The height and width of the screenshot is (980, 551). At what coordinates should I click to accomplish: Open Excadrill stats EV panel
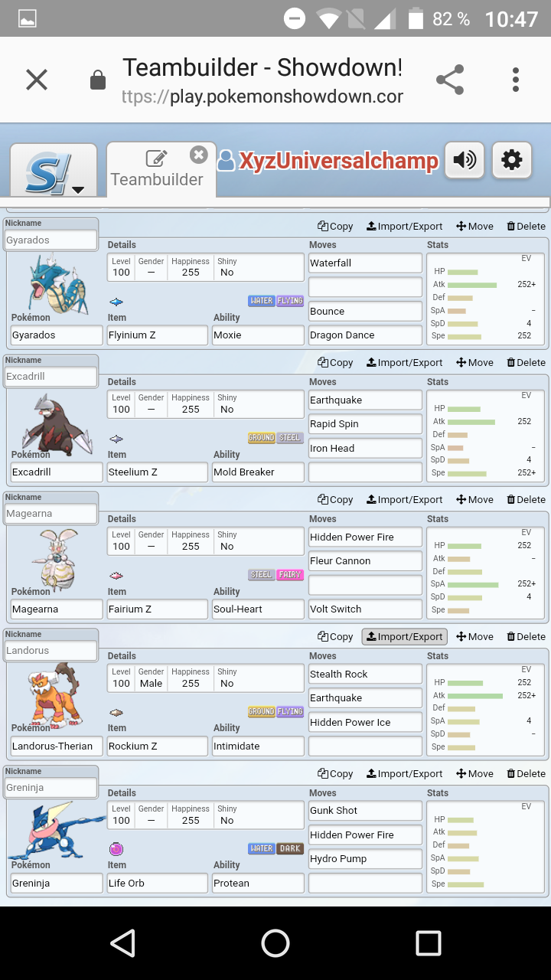coord(485,436)
